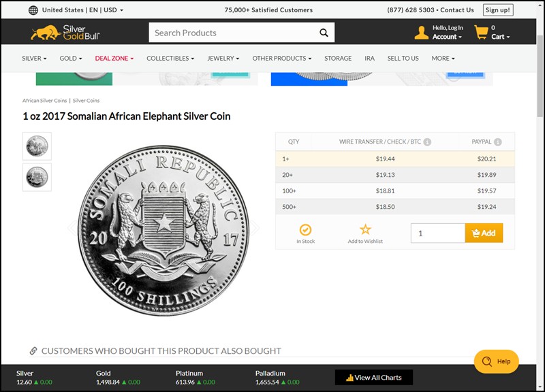Click the In Stock checkmark icon

coord(305,230)
